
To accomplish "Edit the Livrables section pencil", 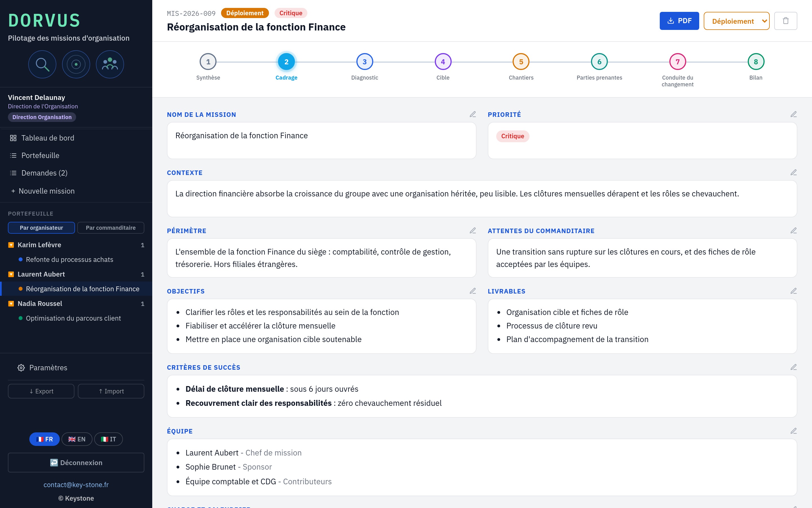I will (x=794, y=291).
